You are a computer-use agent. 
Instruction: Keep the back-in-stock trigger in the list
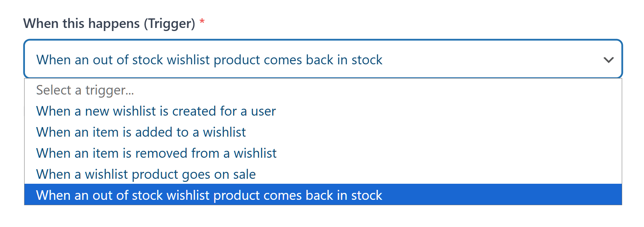coord(209,195)
